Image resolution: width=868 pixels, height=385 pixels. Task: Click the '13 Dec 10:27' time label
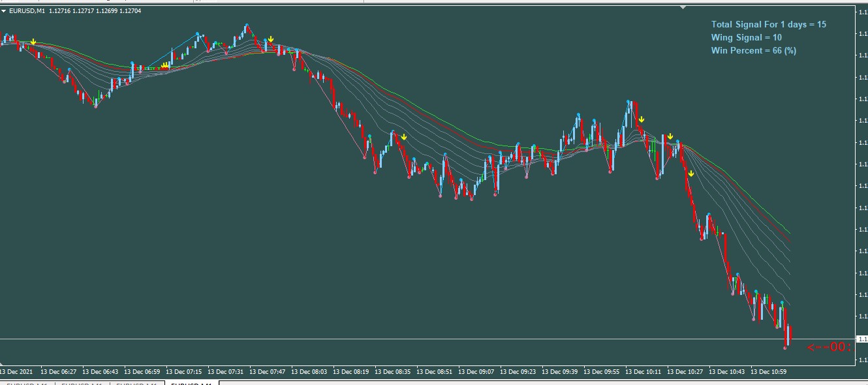(x=685, y=372)
